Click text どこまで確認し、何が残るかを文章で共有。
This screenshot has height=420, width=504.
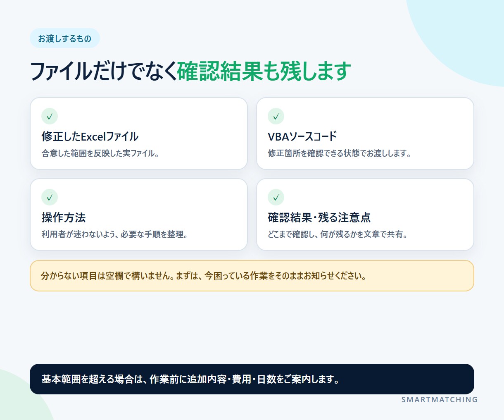pyautogui.click(x=338, y=234)
